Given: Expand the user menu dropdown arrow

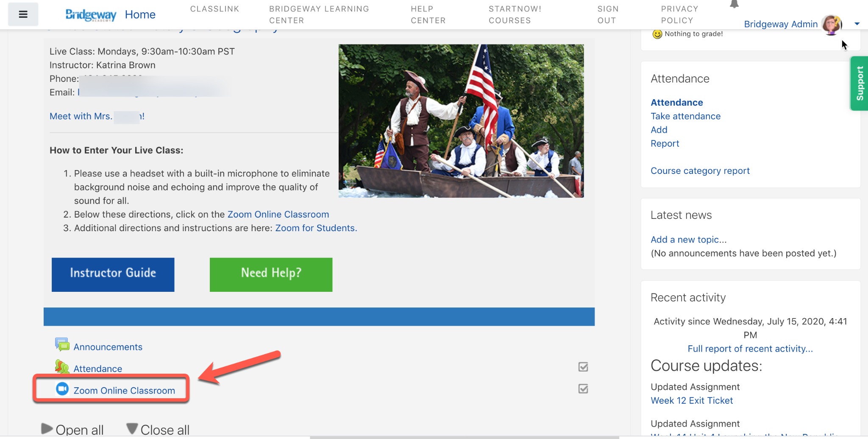Looking at the screenshot, I should click(x=857, y=24).
